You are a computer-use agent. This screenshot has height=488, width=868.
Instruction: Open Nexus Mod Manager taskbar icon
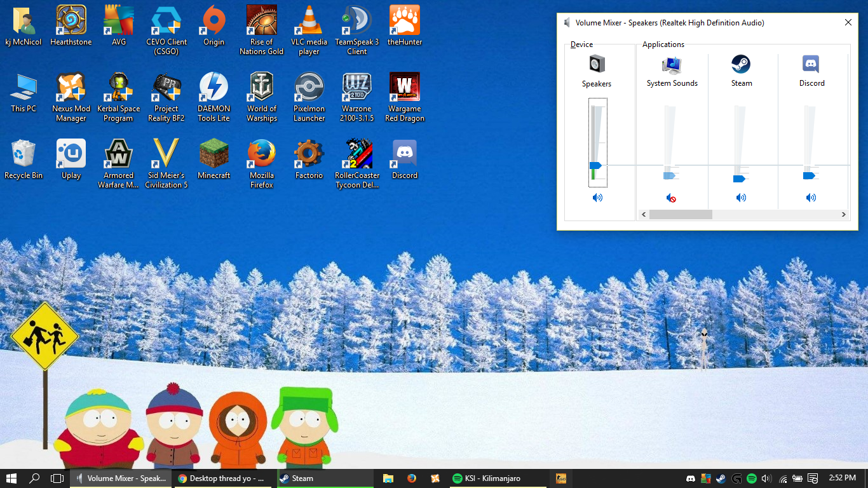[x=435, y=478]
